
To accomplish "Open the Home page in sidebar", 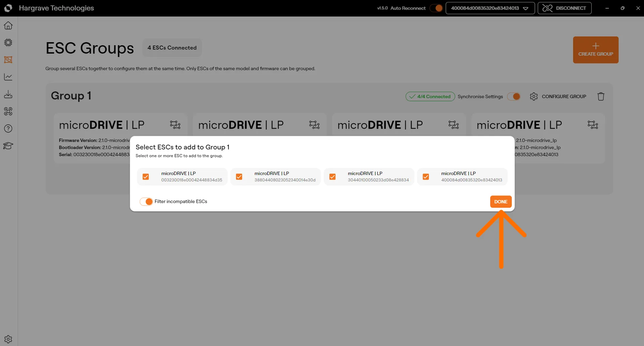I will coord(8,26).
